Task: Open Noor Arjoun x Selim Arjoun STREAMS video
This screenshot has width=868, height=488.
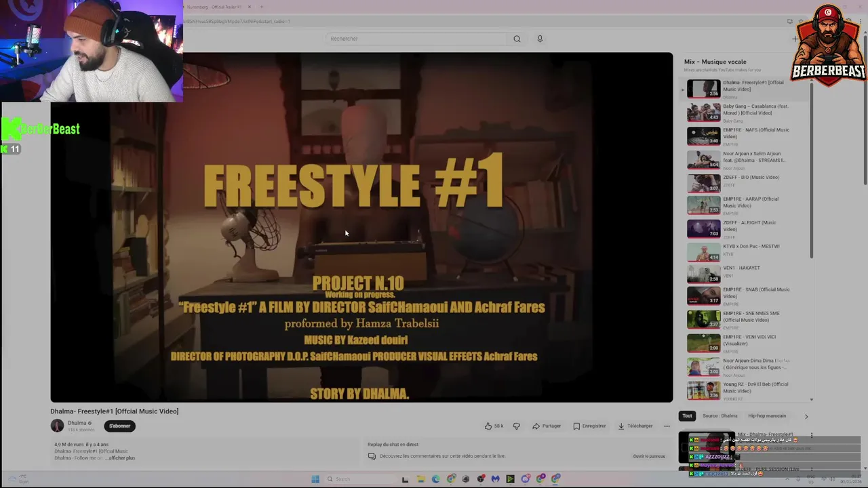Action: (746, 159)
